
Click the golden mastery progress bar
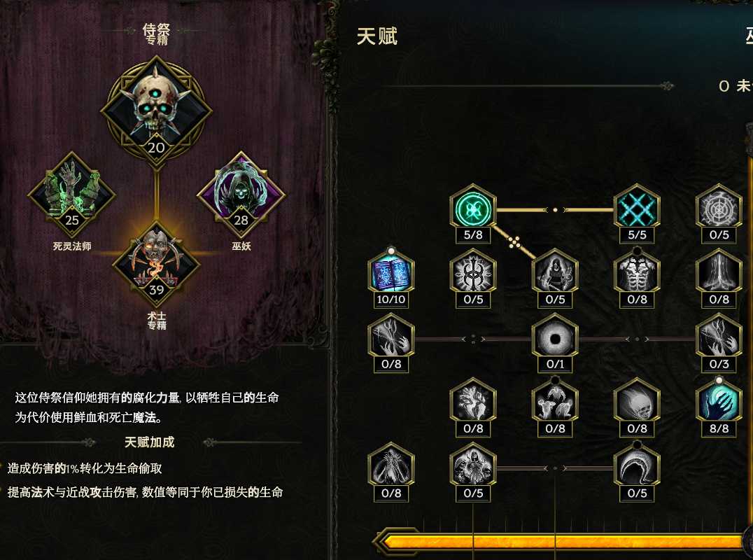coord(562,542)
